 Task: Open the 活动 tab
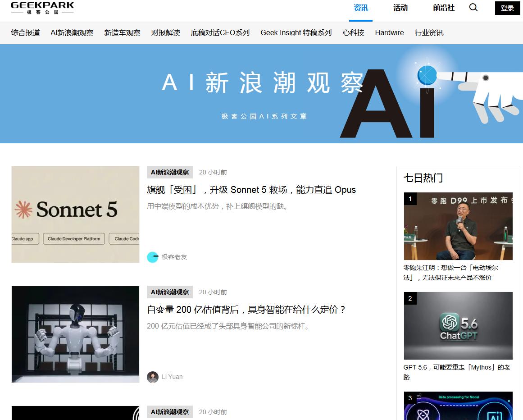pyautogui.click(x=400, y=8)
